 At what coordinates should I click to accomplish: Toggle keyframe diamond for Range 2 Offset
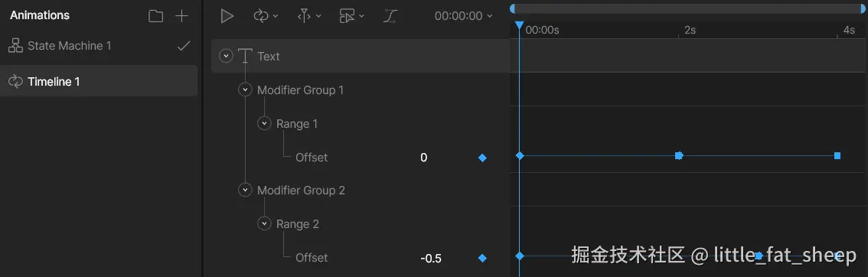[x=482, y=258]
